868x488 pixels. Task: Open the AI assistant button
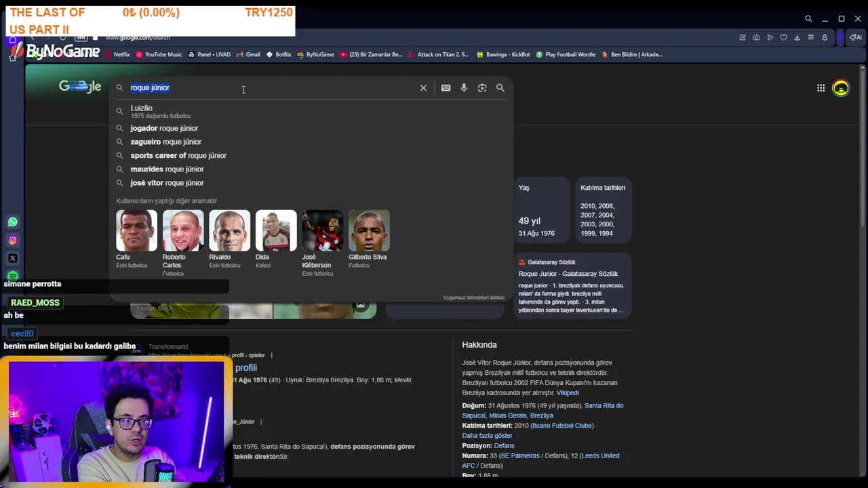click(x=856, y=37)
